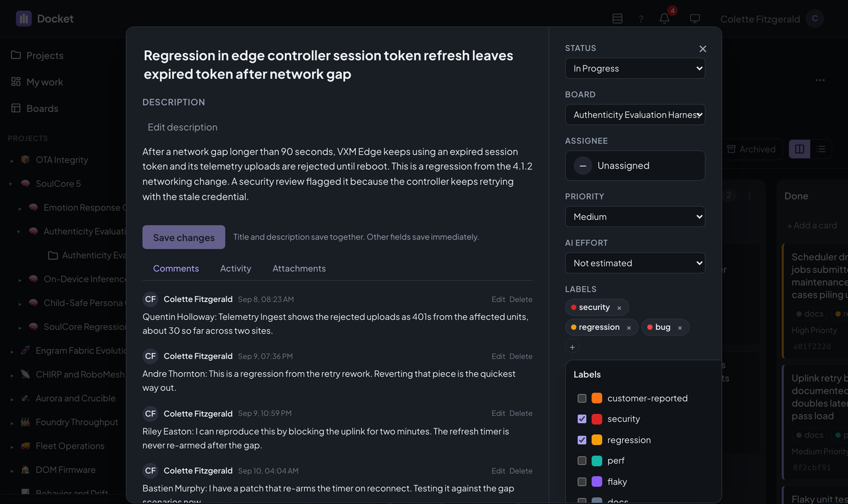The height and width of the screenshot is (504, 848).
Task: Open the Attachments tab
Action: click(299, 268)
